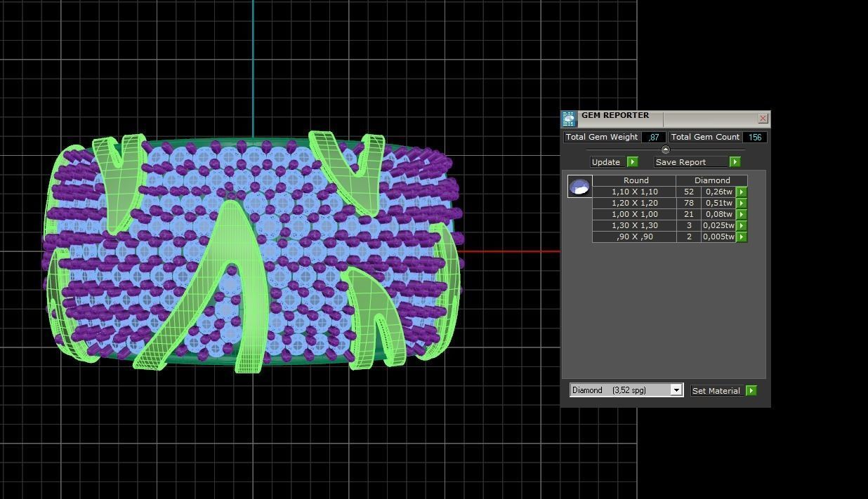Click the green arrow on the 1,00 X 1,00 row
The height and width of the screenshot is (499, 868).
coord(742,214)
